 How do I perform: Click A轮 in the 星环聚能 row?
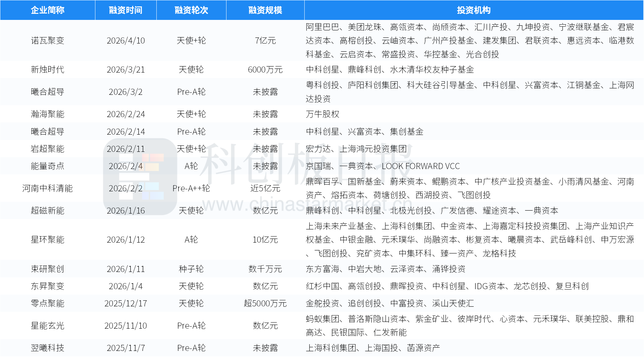[191, 240]
